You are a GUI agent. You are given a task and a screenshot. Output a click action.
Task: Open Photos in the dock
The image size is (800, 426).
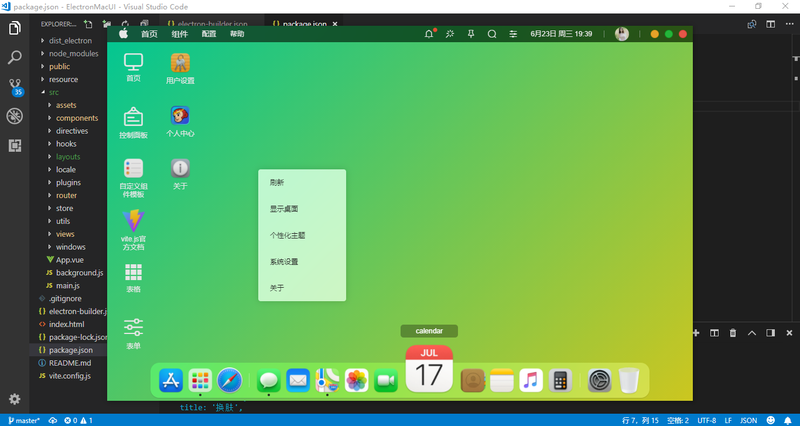point(357,381)
